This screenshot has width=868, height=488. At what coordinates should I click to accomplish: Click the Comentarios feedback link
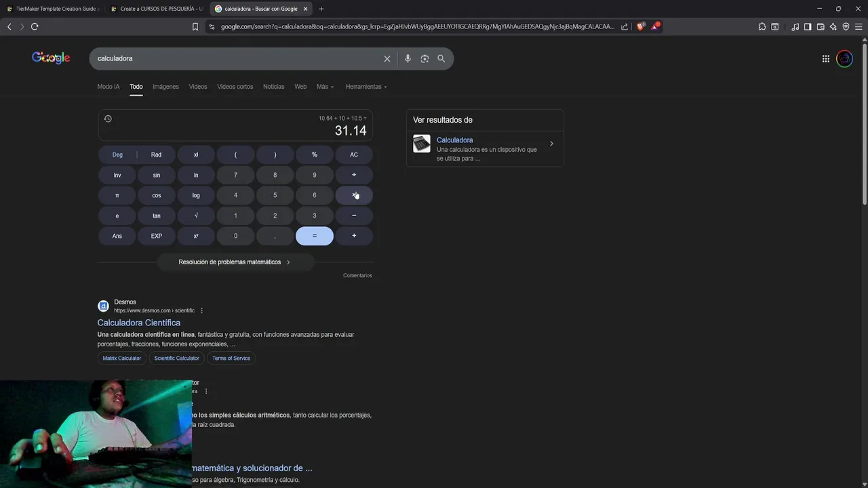[x=357, y=276]
